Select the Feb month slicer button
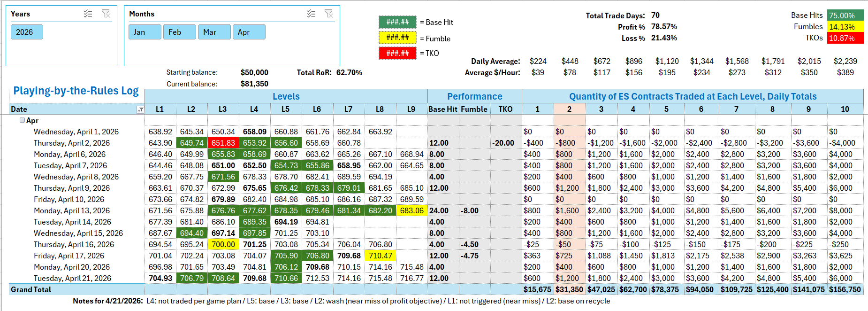This screenshot has height=311, width=868. click(x=180, y=32)
